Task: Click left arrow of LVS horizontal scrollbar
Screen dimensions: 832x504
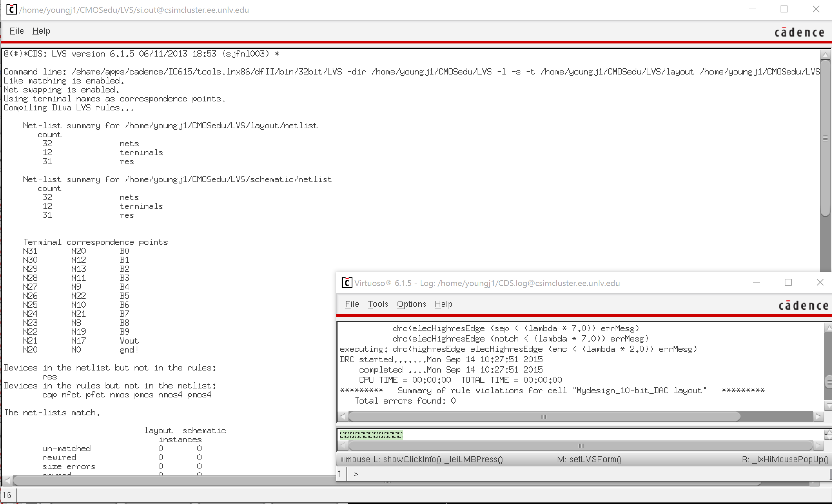Action: coord(8,480)
